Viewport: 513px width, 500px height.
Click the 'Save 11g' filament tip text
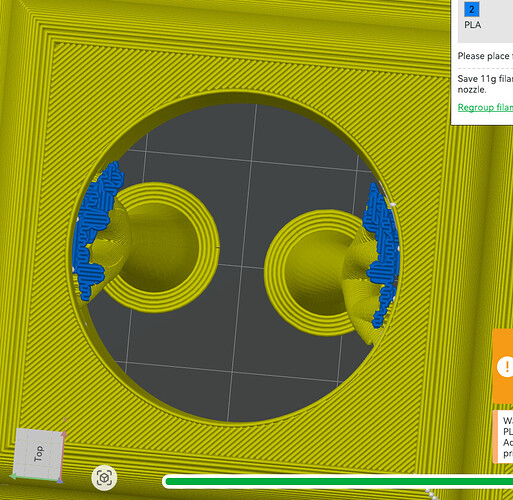pyautogui.click(x=485, y=84)
